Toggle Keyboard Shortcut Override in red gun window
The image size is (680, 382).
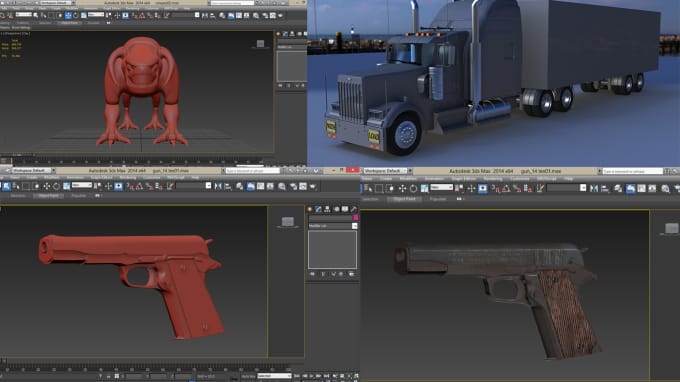tap(118, 186)
